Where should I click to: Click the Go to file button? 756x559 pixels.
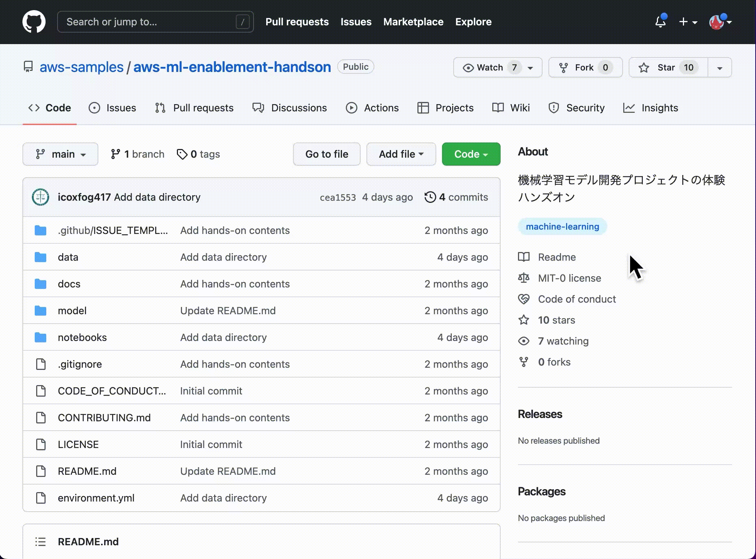pos(327,154)
